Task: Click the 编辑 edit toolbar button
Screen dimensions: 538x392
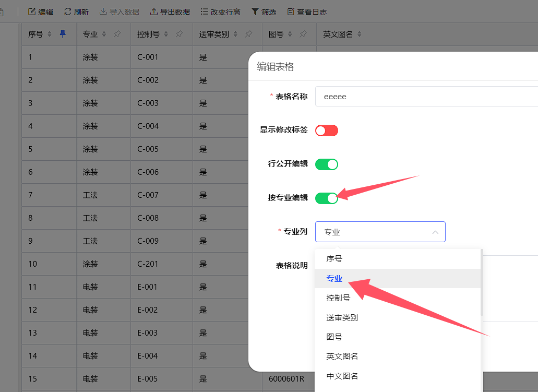Action: click(41, 12)
